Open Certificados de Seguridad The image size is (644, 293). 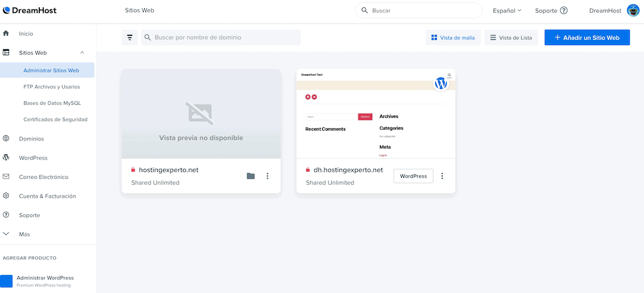point(55,119)
